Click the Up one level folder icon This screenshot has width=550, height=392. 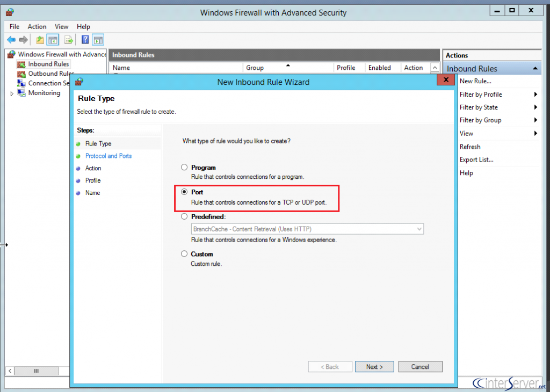click(x=40, y=40)
